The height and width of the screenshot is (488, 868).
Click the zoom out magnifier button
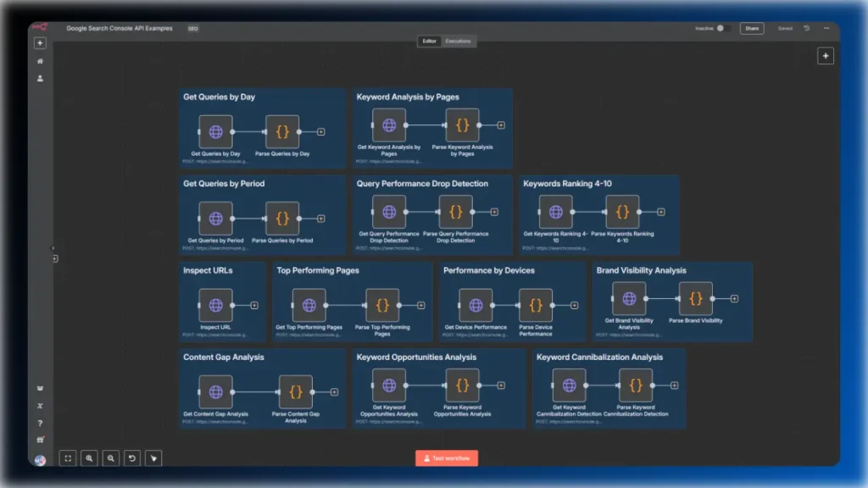point(111,458)
